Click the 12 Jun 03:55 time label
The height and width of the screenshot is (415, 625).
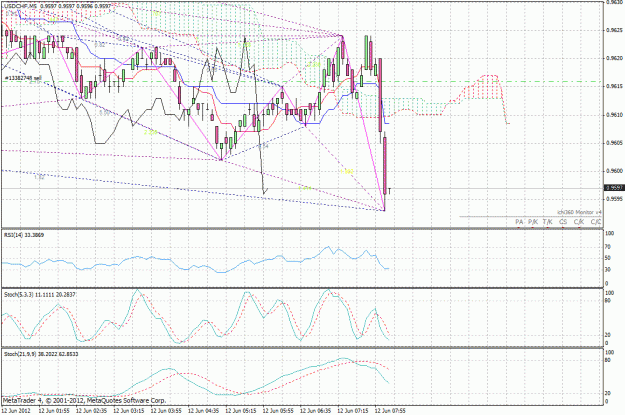click(166, 410)
